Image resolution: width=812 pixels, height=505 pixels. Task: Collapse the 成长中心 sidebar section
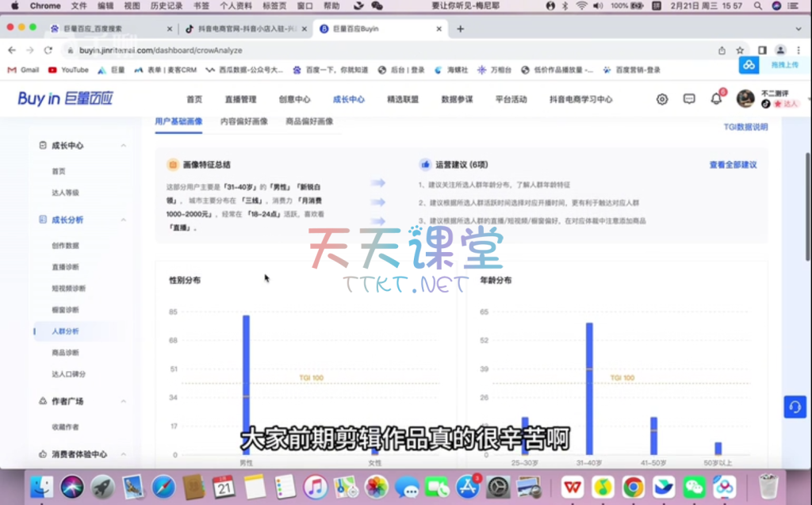pos(123,146)
